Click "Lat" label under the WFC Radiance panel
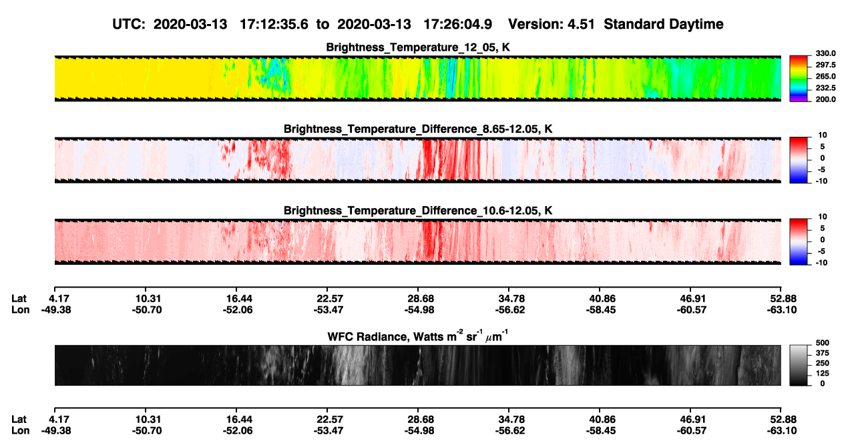 [19, 420]
